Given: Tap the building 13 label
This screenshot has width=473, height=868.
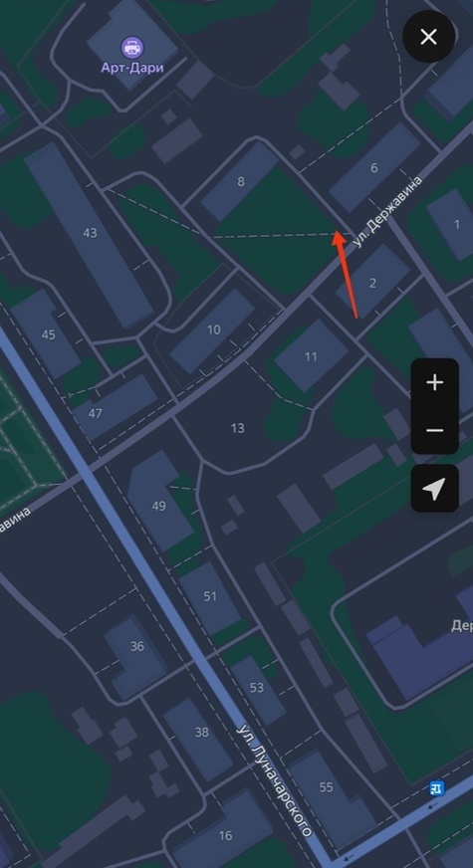Looking at the screenshot, I should coord(237,428).
